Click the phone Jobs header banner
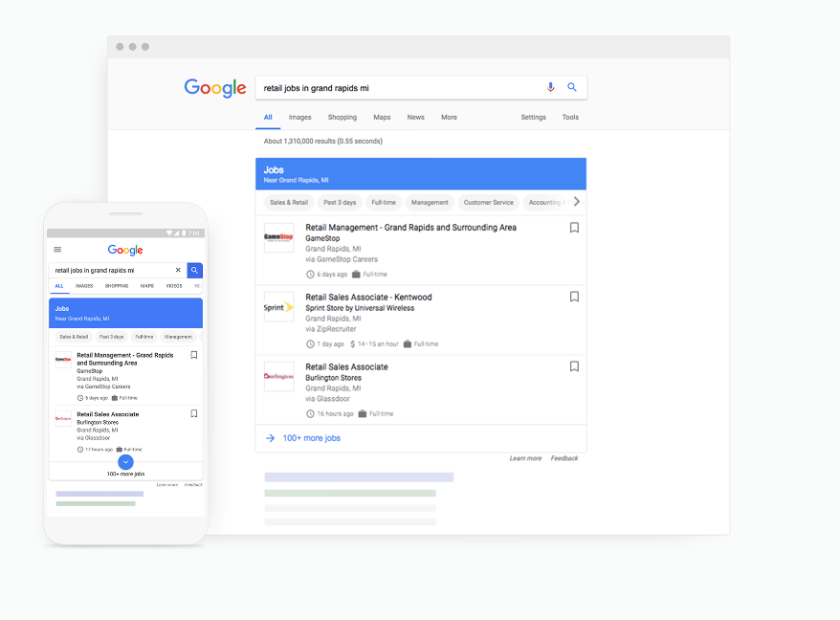840x620 pixels. click(x=125, y=313)
